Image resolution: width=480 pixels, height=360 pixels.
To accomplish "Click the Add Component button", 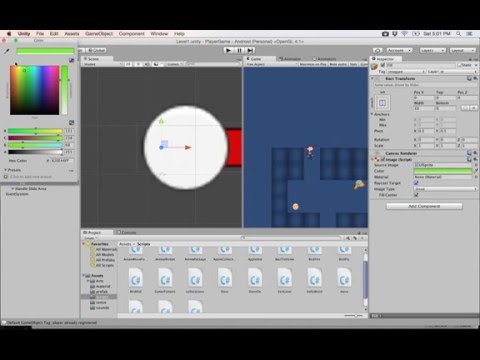I will point(424,206).
